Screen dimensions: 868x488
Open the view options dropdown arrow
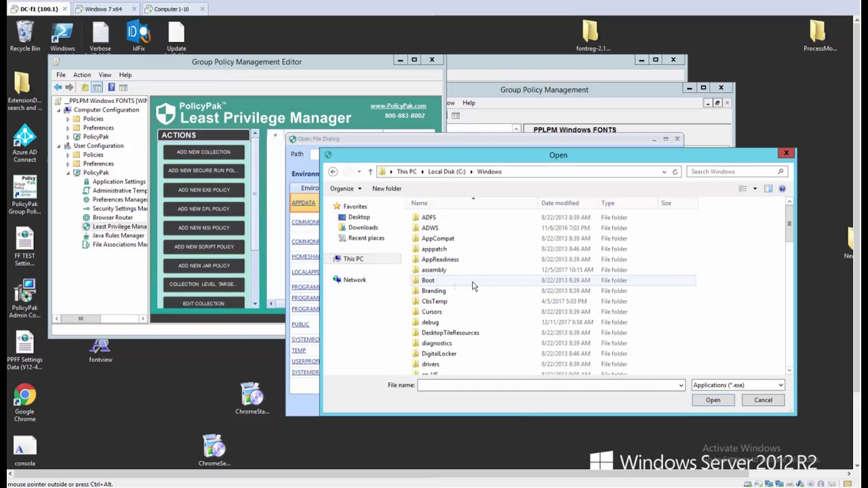click(x=755, y=188)
